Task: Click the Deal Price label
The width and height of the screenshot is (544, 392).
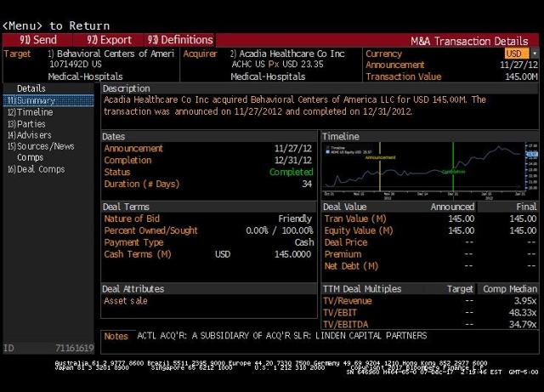Action: click(346, 242)
